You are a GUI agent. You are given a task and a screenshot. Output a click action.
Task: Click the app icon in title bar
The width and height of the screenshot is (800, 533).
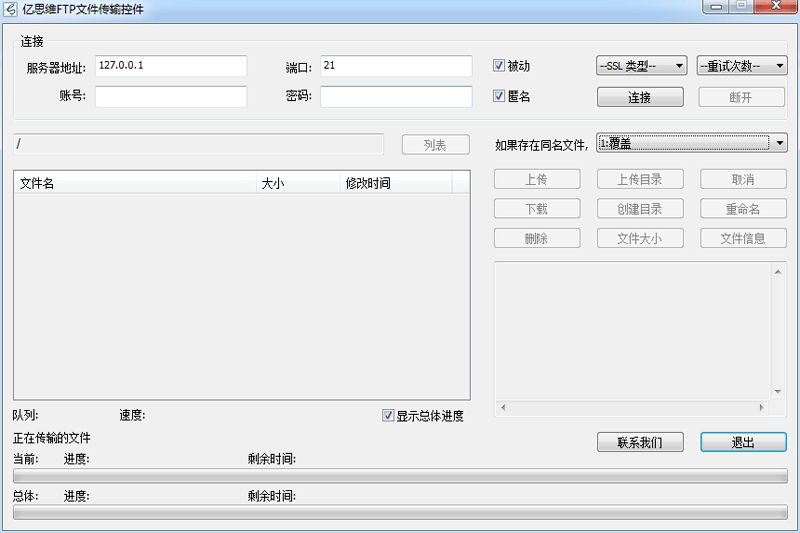pos(10,9)
